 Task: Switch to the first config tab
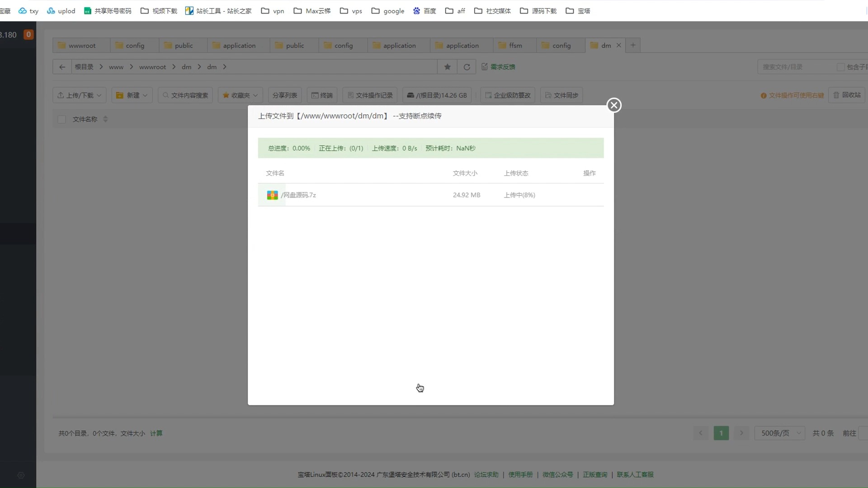pos(134,45)
